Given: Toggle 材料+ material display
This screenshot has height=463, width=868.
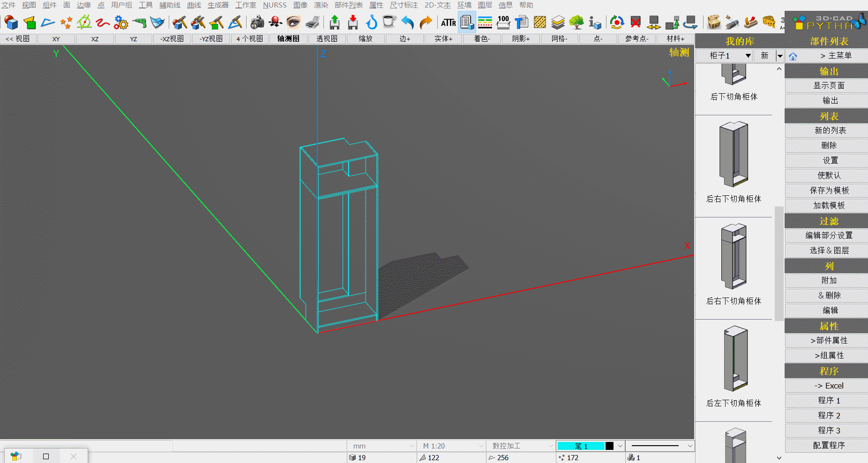Looking at the screenshot, I should (675, 39).
